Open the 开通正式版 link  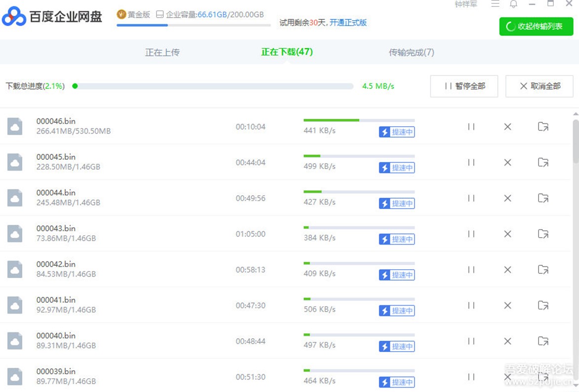[x=348, y=23]
